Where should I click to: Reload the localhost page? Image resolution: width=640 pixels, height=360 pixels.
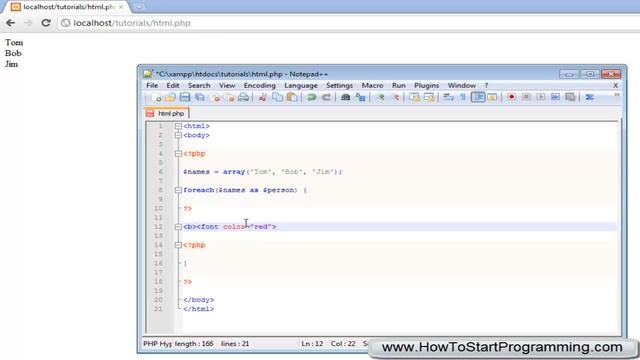coord(46,23)
